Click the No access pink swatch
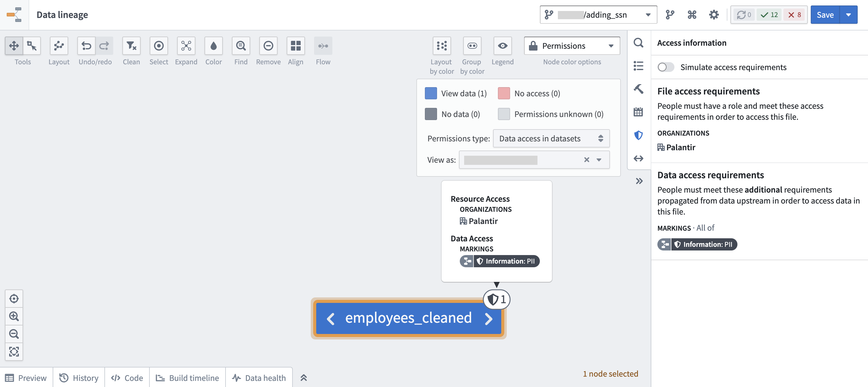This screenshot has height=387, width=868. (504, 93)
